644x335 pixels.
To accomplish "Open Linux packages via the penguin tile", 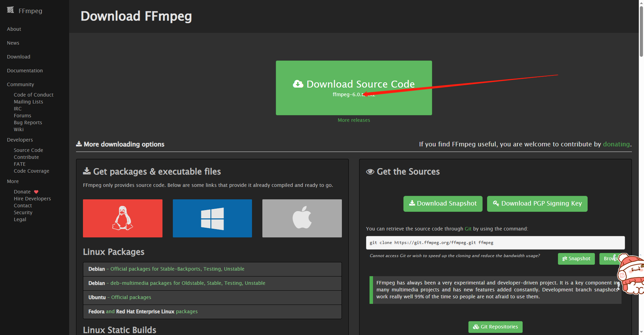I will click(x=122, y=218).
